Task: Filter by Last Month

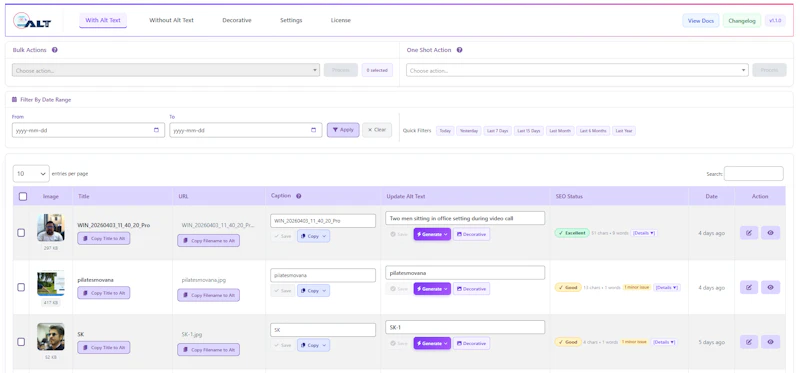Action: [560, 131]
